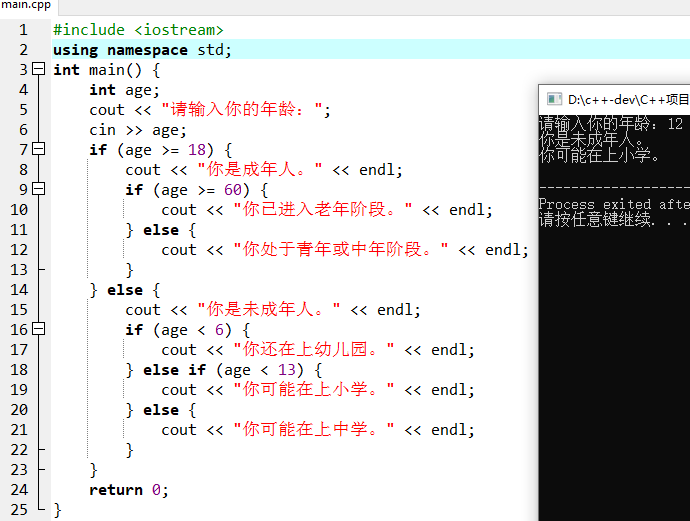Click the condition 'age >= 18'
The height and width of the screenshot is (521, 690).
165,150
